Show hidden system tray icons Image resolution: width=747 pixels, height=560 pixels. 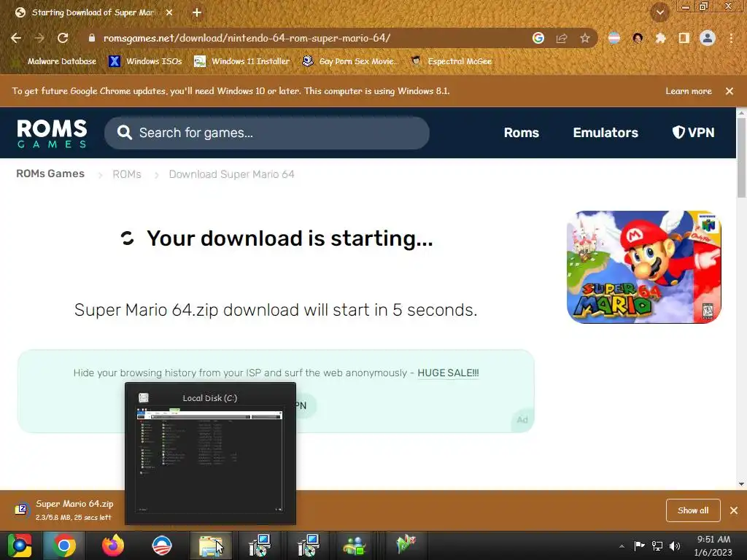tap(622, 546)
